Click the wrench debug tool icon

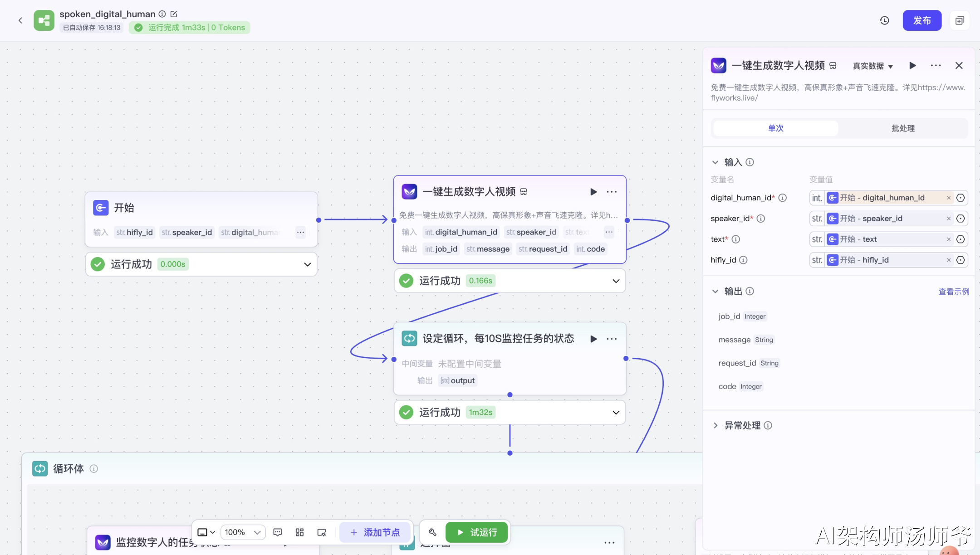coord(432,532)
